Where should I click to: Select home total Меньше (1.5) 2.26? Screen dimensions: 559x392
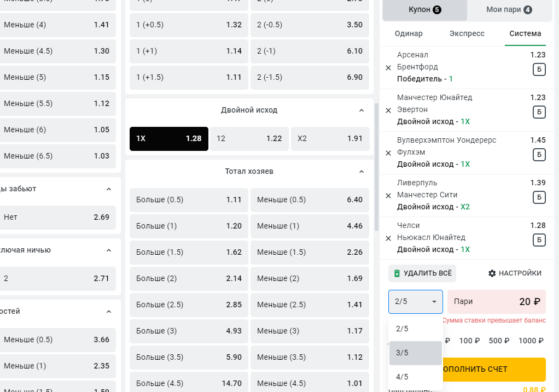[310, 252]
